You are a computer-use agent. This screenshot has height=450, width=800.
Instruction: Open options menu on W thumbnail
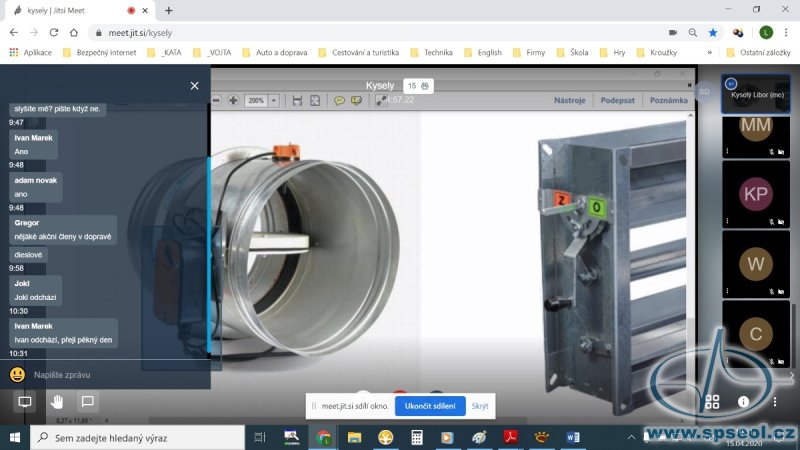[x=728, y=291]
